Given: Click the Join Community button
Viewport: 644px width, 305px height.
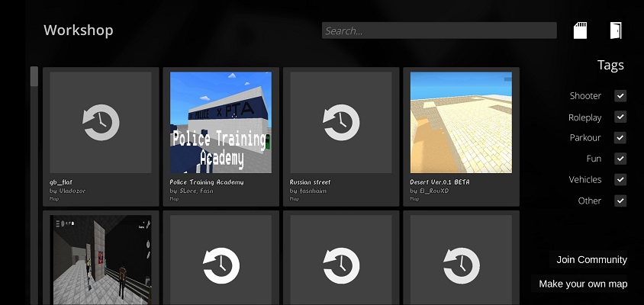Looking at the screenshot, I should pyautogui.click(x=591, y=260).
